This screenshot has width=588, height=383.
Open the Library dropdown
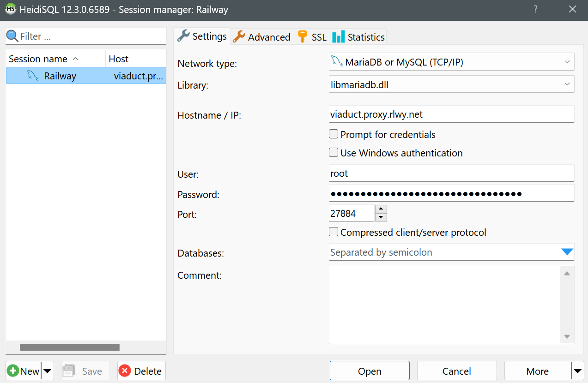pyautogui.click(x=567, y=84)
